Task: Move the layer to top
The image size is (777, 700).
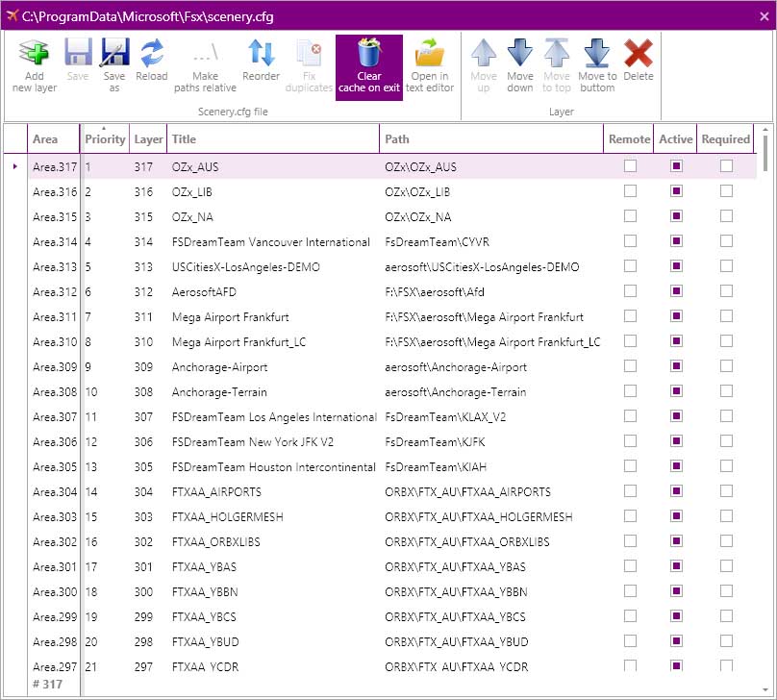Action: [557, 66]
